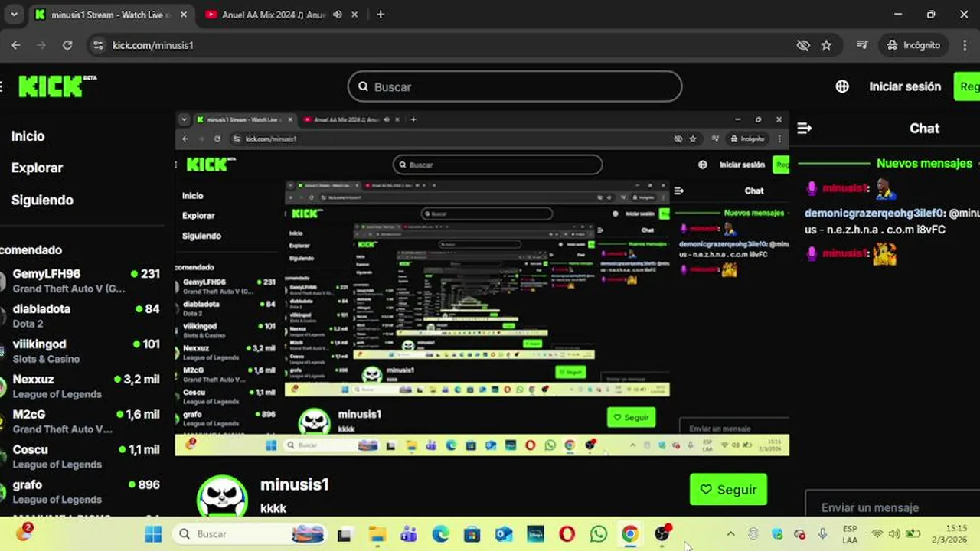Image resolution: width=980 pixels, height=551 pixels.
Task: Collapse the Chat panel arrow icon
Action: (x=804, y=129)
